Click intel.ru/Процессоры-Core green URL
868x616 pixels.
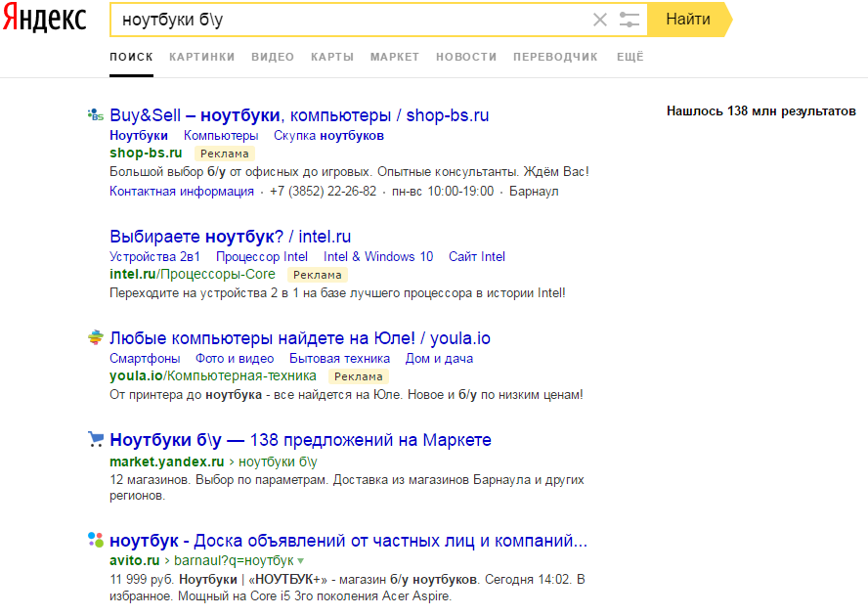tap(193, 274)
